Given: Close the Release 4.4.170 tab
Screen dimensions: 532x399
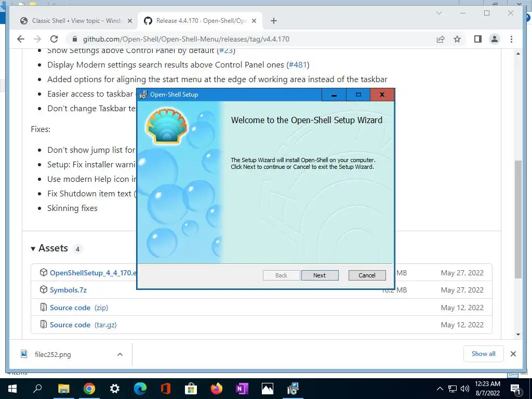Looking at the screenshot, I should tap(254, 21).
